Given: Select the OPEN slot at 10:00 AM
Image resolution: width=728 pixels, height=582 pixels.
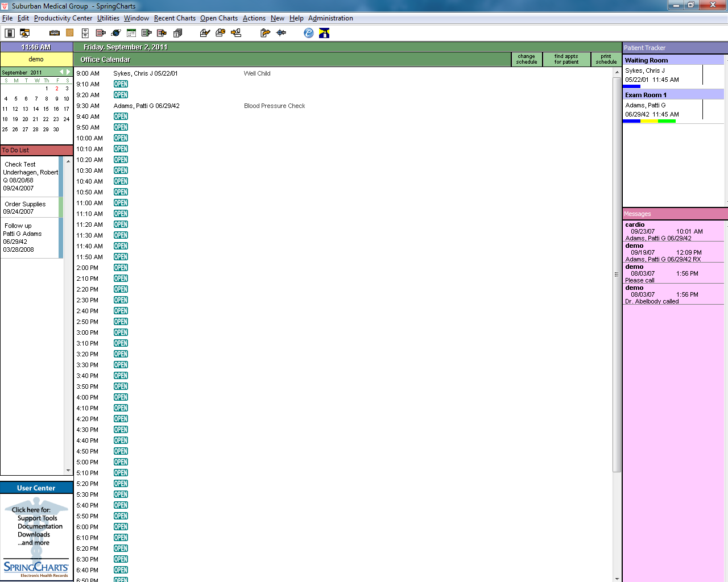Looking at the screenshot, I should pos(121,138).
